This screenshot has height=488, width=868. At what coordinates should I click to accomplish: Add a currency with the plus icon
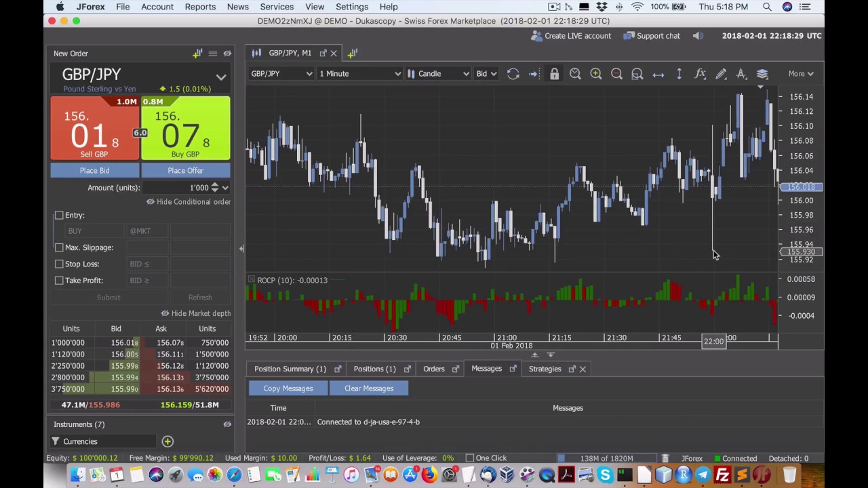pos(167,441)
